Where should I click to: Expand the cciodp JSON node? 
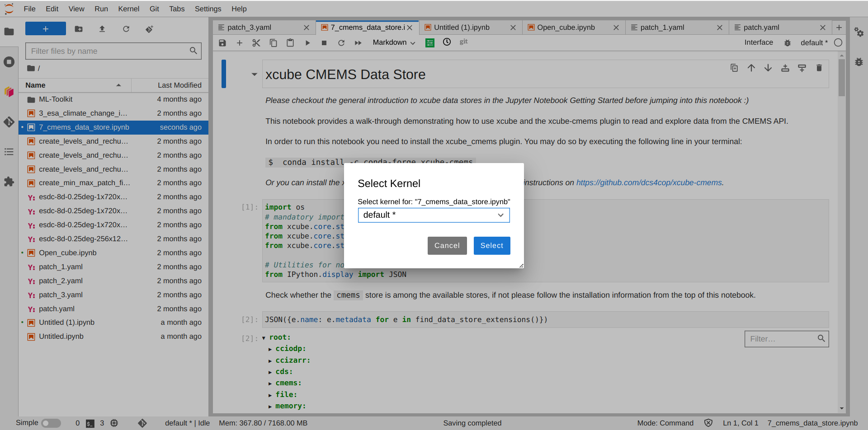270,349
